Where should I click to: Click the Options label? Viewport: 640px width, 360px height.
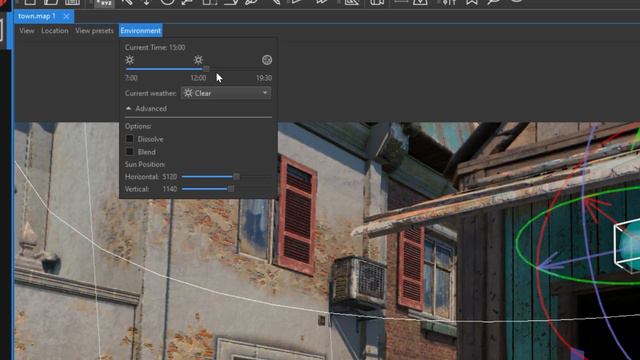[x=138, y=126]
